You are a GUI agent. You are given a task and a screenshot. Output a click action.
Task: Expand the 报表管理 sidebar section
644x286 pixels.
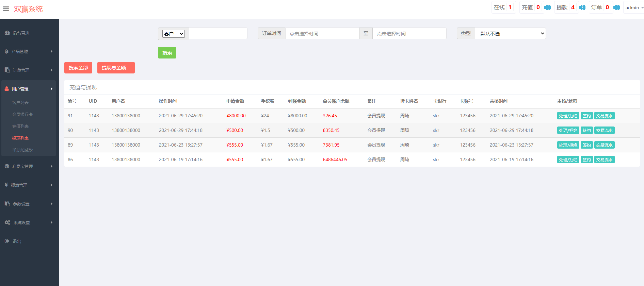29,185
